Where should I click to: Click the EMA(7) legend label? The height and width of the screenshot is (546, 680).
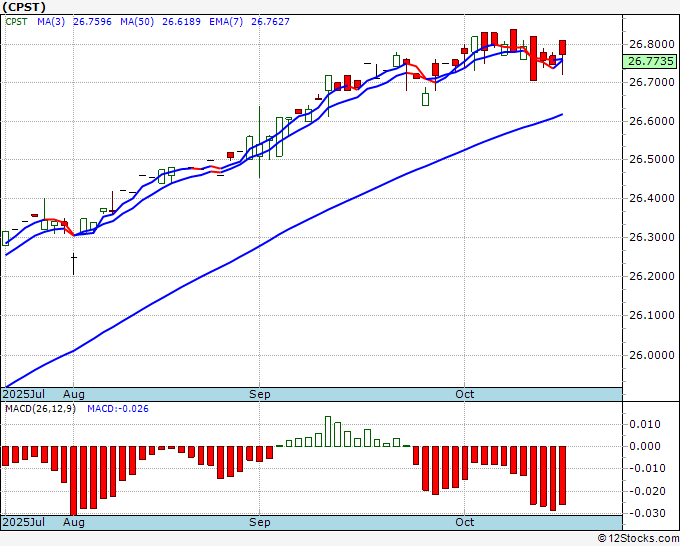[x=226, y=22]
